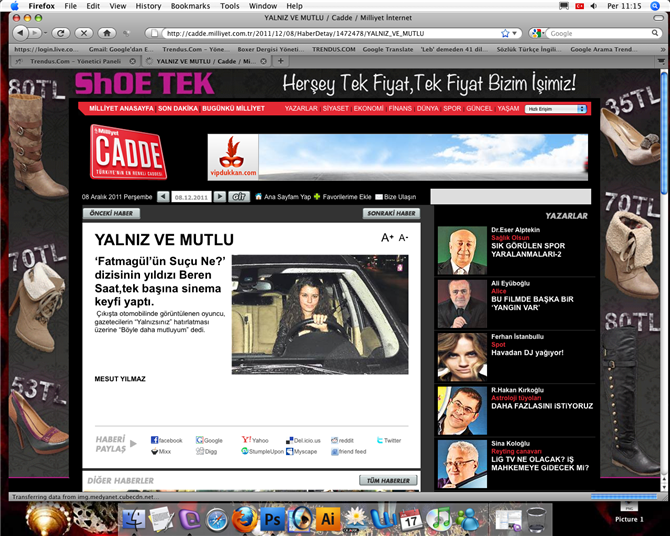Click the volume icon in menu bar

click(594, 6)
